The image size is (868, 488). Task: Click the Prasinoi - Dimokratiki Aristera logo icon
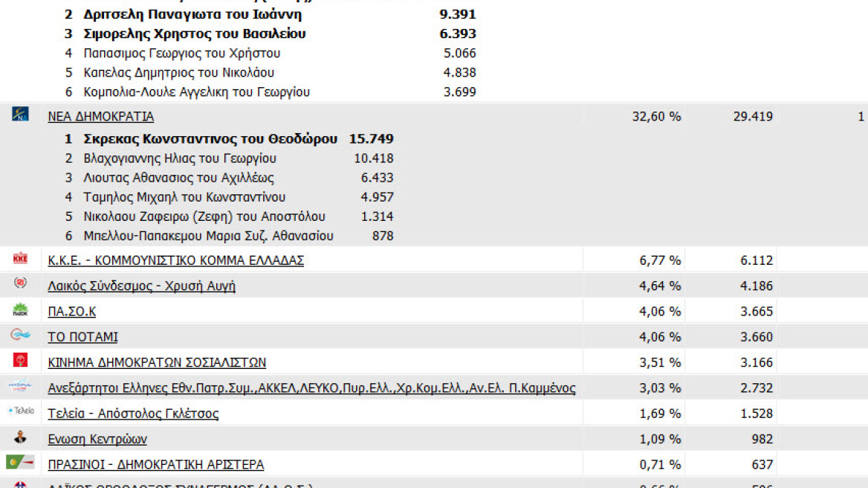click(x=21, y=462)
